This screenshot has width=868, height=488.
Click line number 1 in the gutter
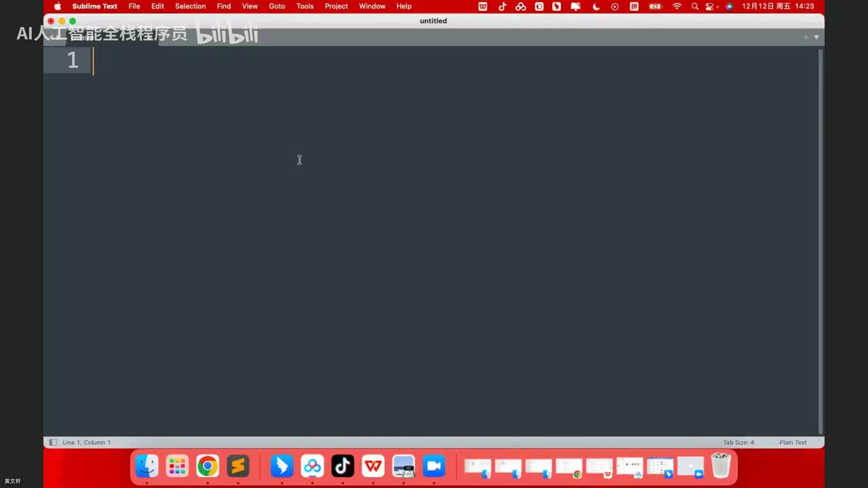pyautogui.click(x=73, y=60)
